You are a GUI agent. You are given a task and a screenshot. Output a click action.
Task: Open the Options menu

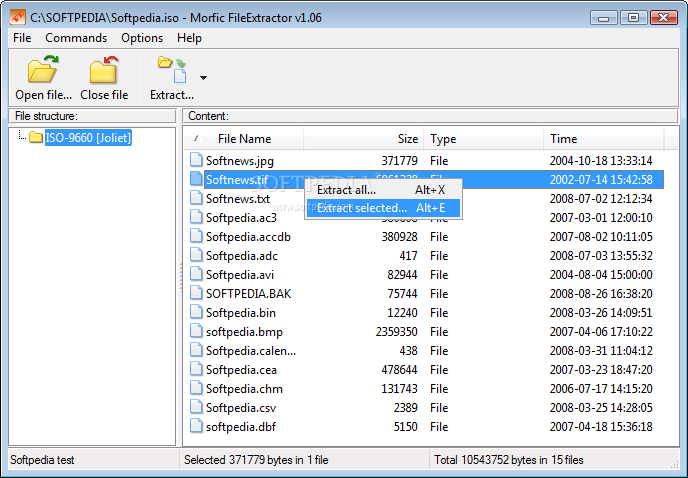(x=142, y=38)
